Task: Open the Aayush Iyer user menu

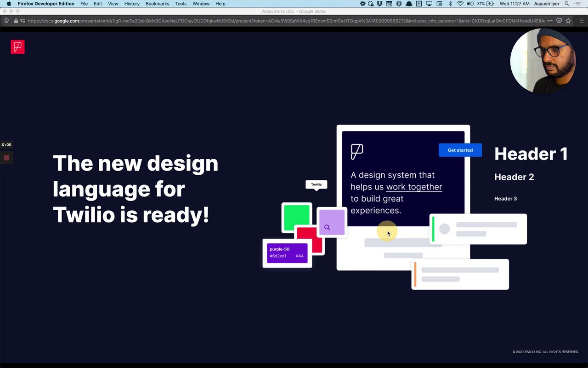Action: click(x=547, y=4)
